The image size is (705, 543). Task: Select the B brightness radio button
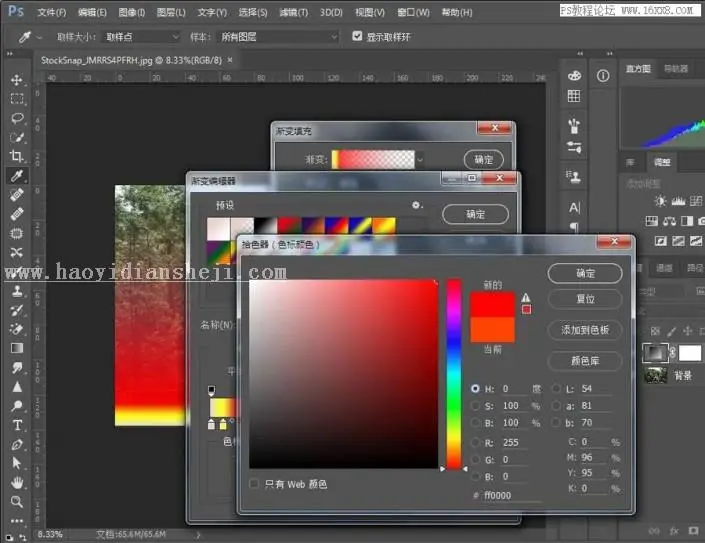point(475,423)
